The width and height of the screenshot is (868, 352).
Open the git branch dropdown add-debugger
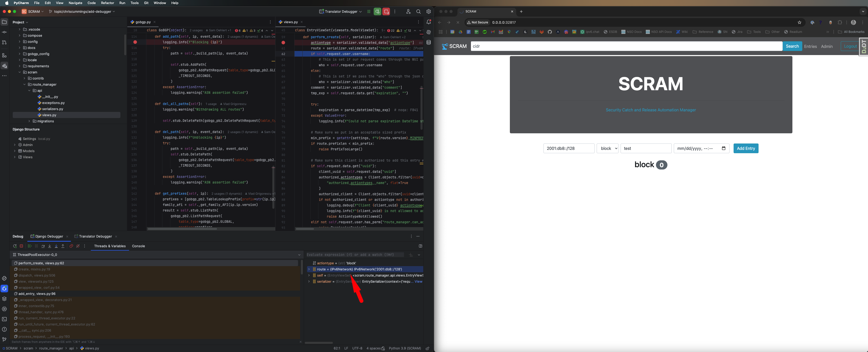82,11
